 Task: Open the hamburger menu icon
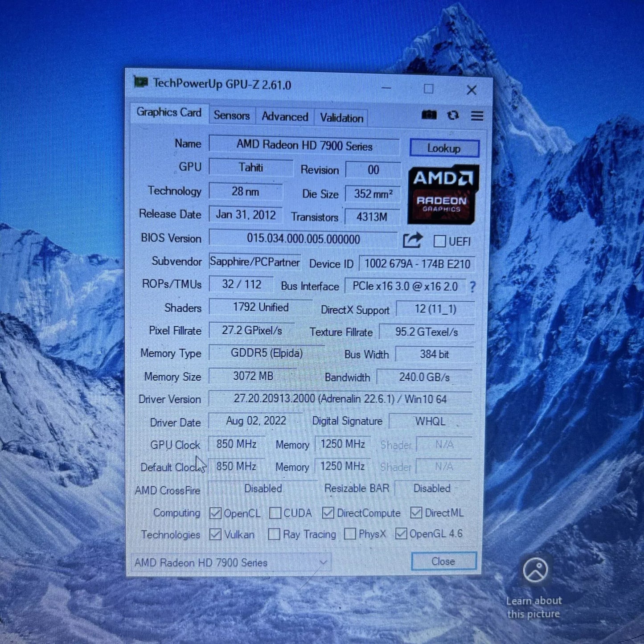[477, 116]
